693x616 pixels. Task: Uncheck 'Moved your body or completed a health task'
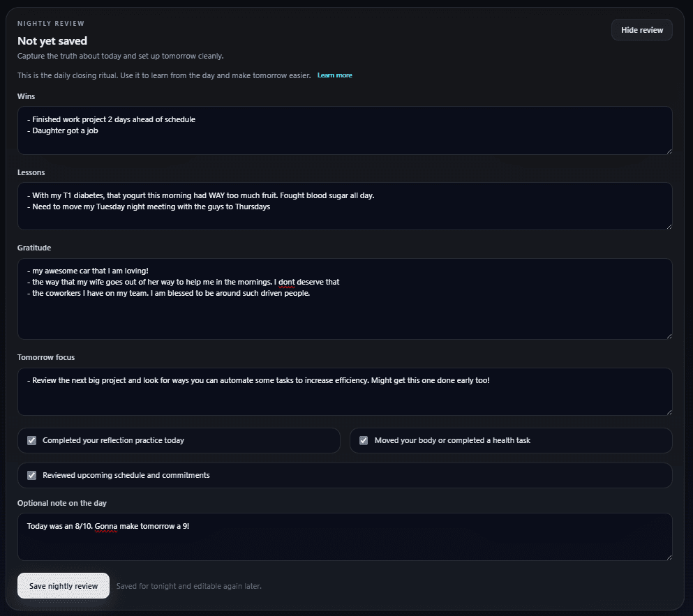pyautogui.click(x=364, y=440)
